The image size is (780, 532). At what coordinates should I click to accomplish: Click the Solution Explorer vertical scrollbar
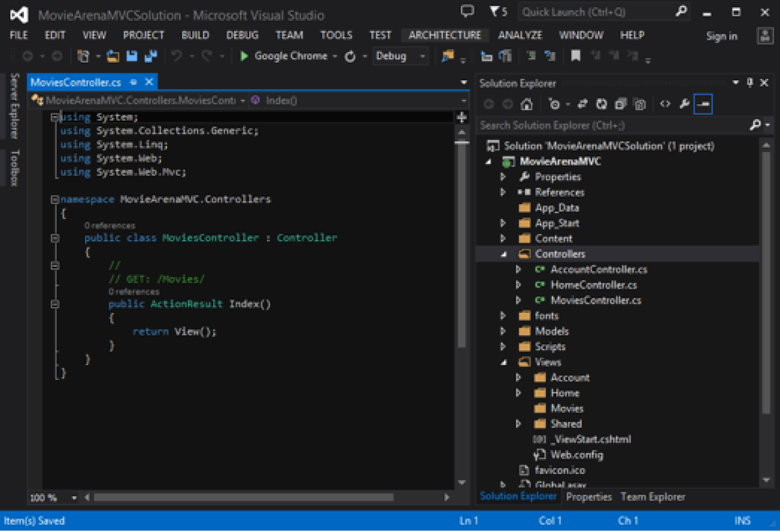click(766, 282)
